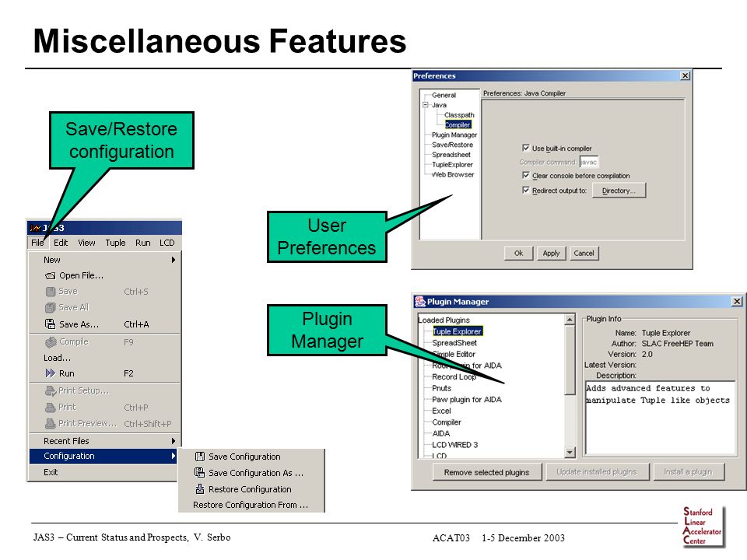Open the LCD menu
The width and height of the screenshot is (747, 560).
167,243
